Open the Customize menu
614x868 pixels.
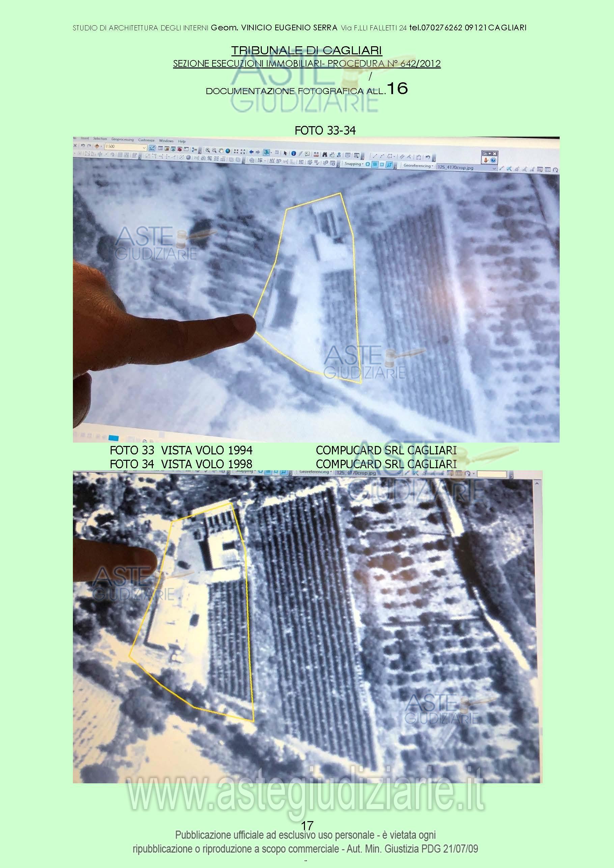(146, 140)
